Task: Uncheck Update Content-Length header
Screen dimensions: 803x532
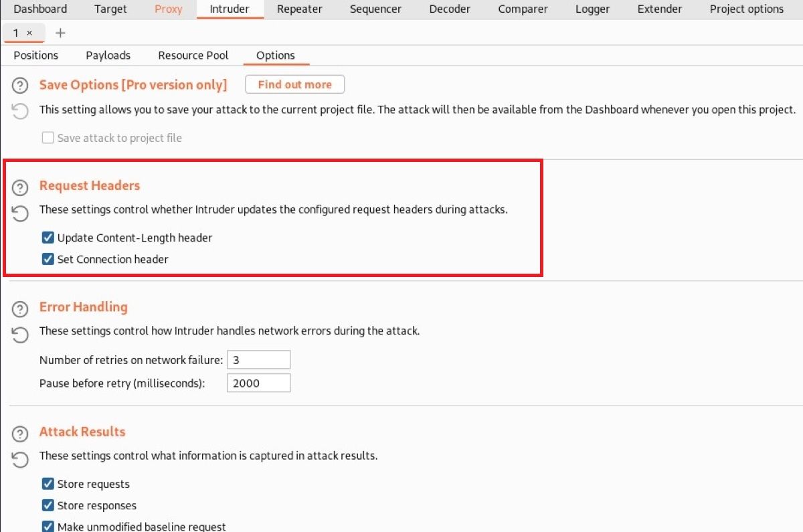Action: [x=48, y=238]
